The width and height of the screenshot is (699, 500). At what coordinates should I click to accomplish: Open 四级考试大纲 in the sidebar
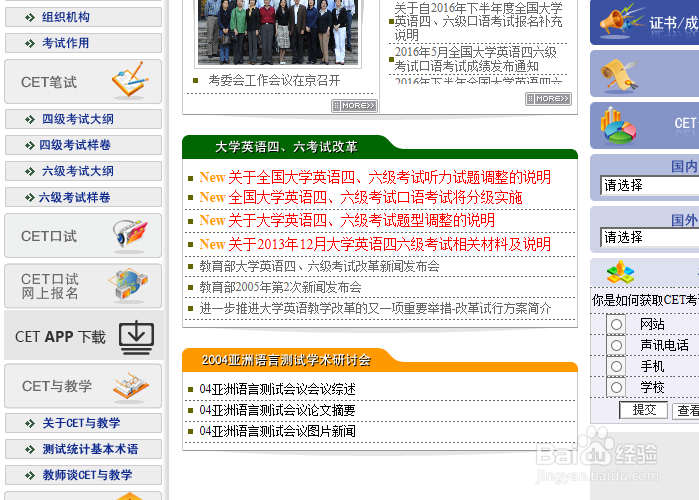pyautogui.click(x=83, y=119)
